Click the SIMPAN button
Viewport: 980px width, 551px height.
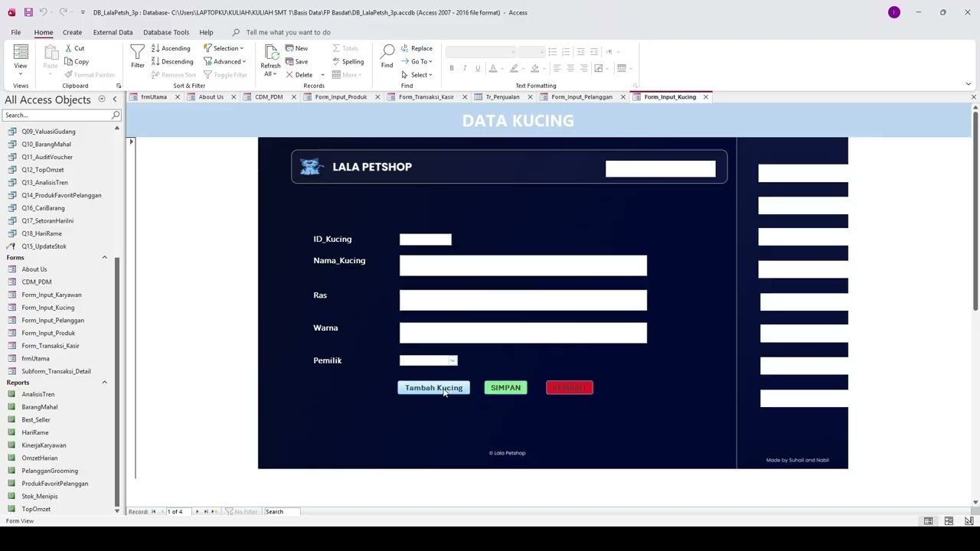505,388
